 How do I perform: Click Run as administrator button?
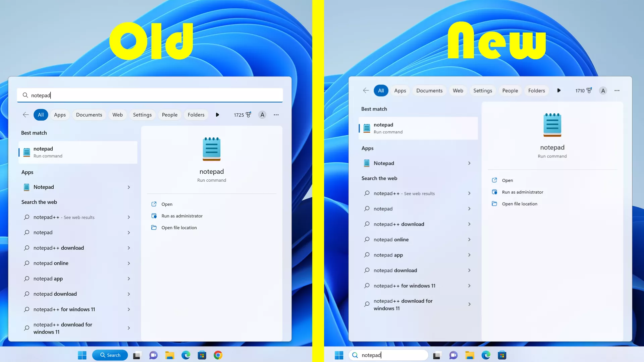click(182, 216)
